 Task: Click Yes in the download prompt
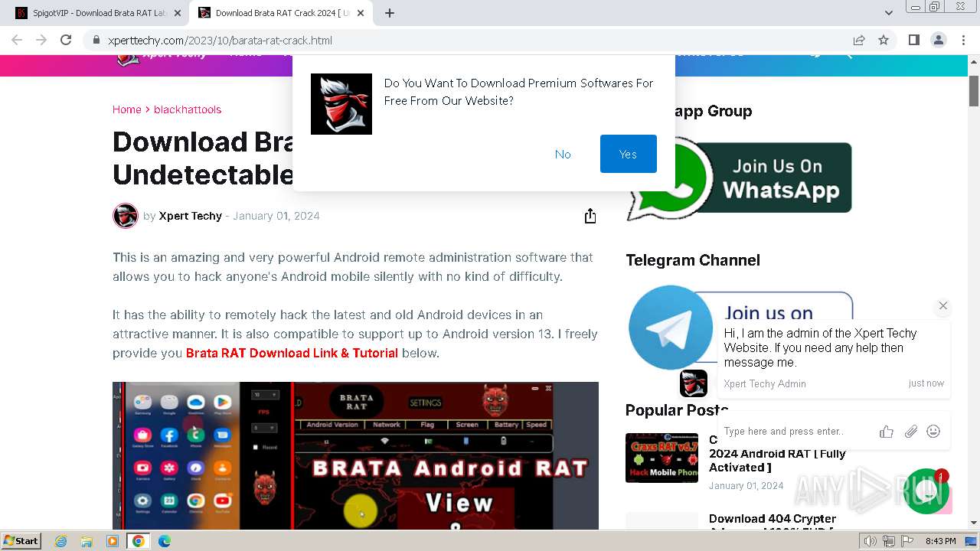pos(628,154)
